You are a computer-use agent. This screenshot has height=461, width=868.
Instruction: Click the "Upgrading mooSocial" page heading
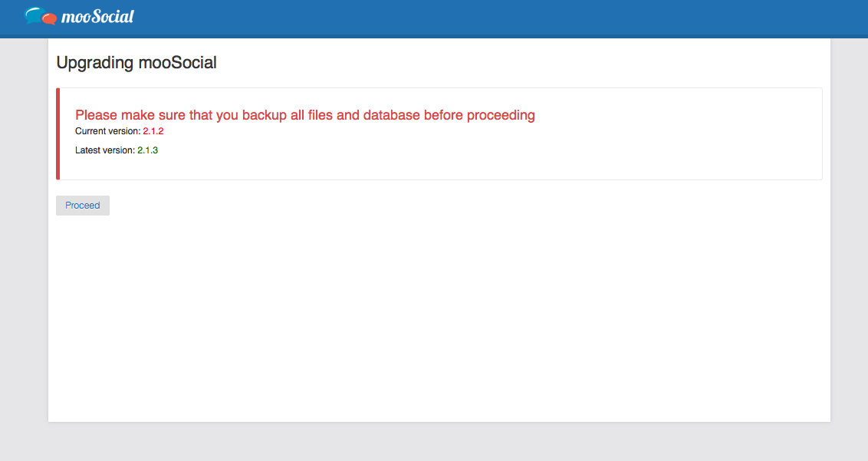pyautogui.click(x=136, y=63)
